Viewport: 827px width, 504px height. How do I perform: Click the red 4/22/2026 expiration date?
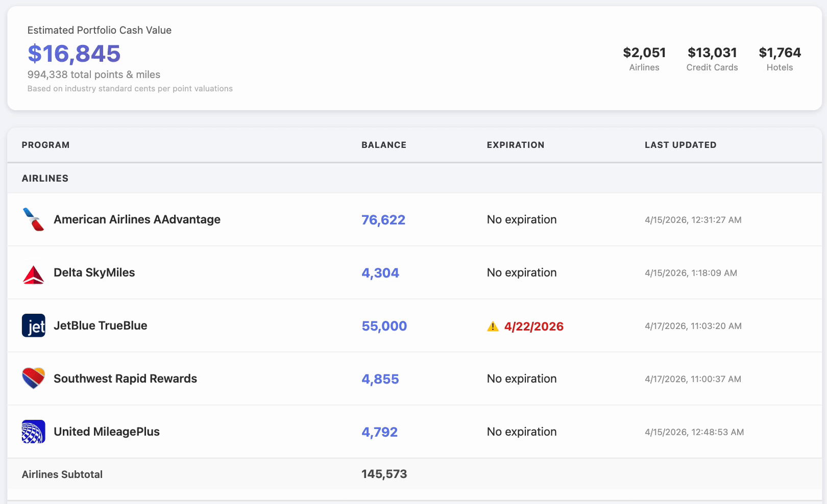534,326
